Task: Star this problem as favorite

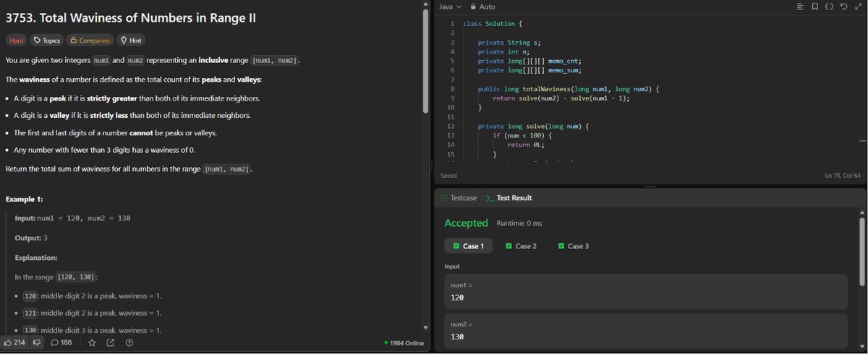Action: point(92,342)
